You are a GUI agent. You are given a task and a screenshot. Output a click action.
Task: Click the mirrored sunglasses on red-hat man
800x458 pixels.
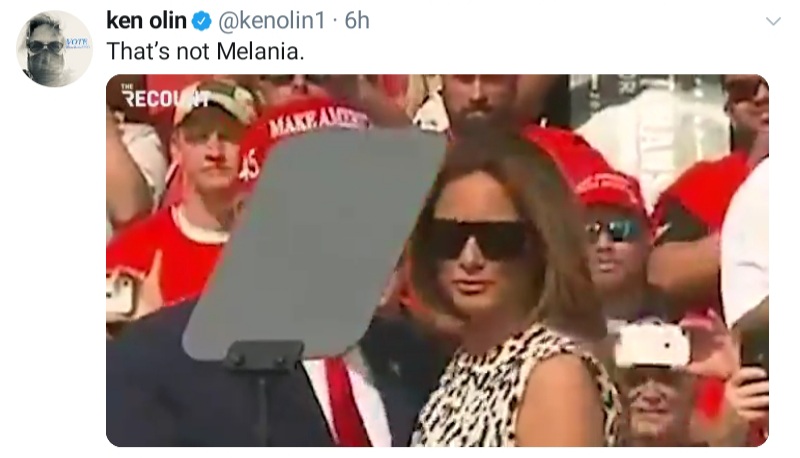(x=613, y=231)
